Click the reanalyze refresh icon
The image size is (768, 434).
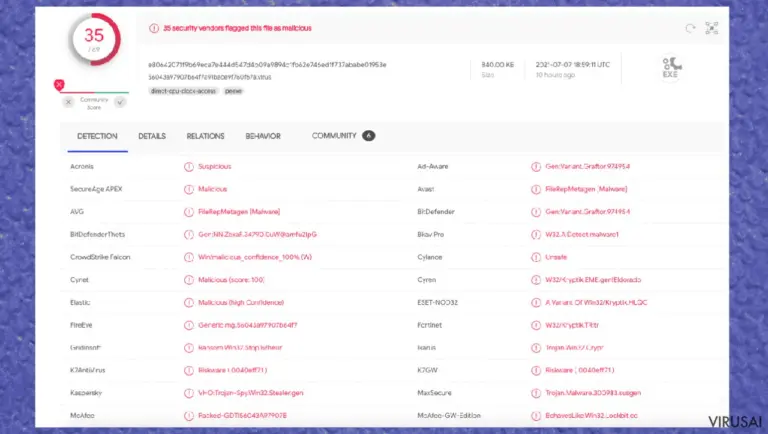(x=690, y=28)
